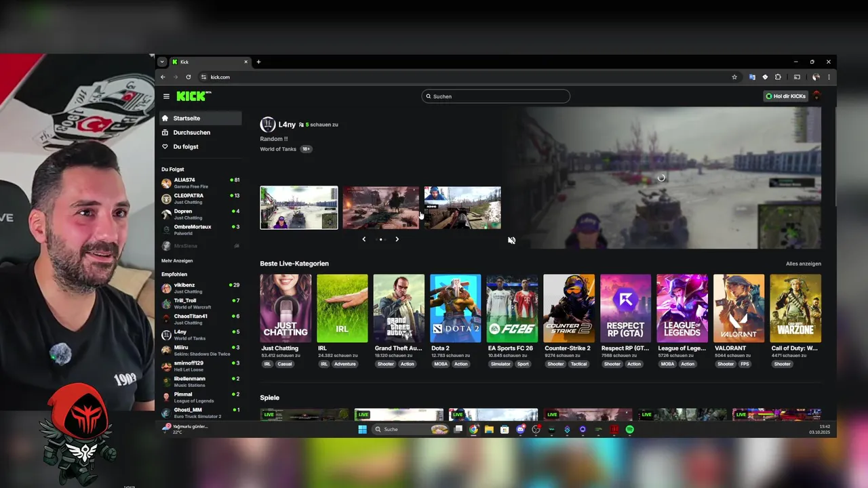
Task: Open File Explorer from the taskbar
Action: pyautogui.click(x=489, y=429)
